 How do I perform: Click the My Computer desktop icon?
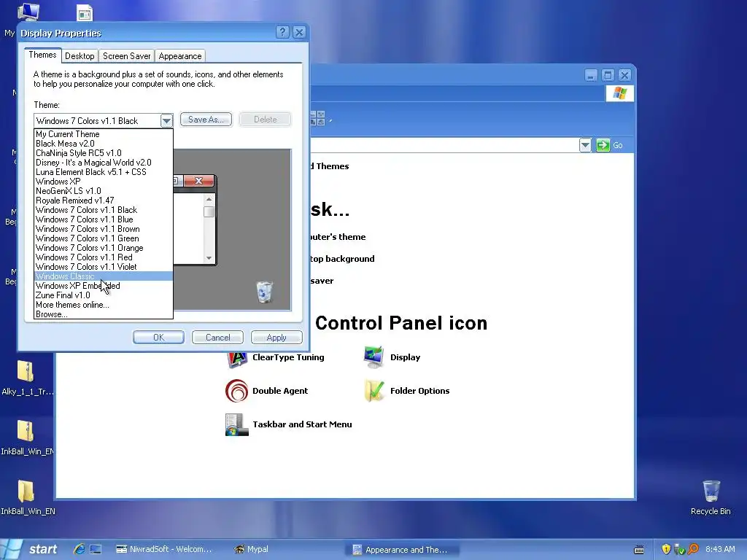point(28,12)
